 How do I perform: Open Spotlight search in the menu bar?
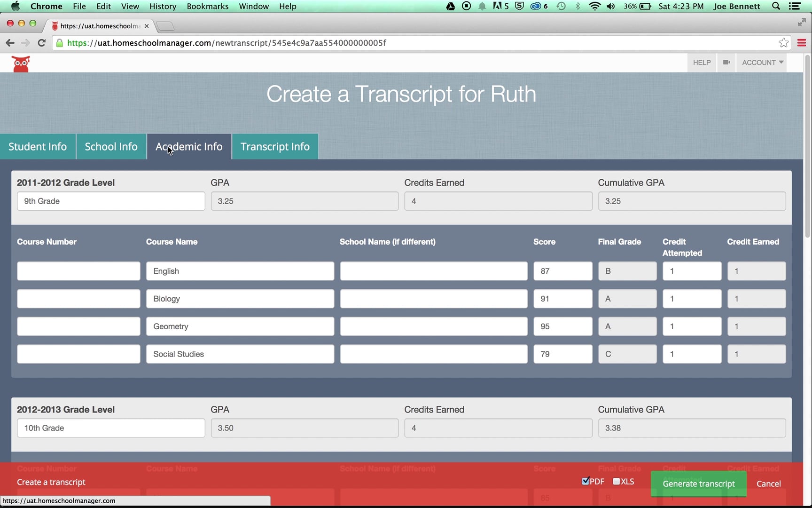(x=776, y=6)
